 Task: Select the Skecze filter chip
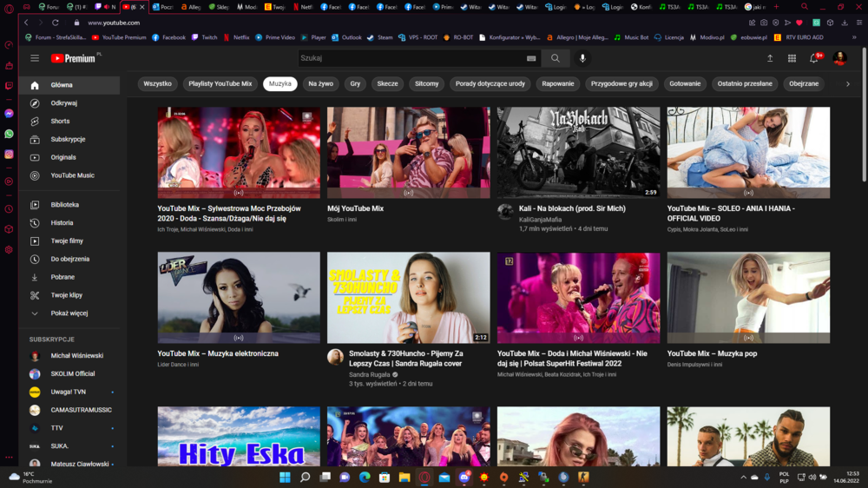[387, 83]
